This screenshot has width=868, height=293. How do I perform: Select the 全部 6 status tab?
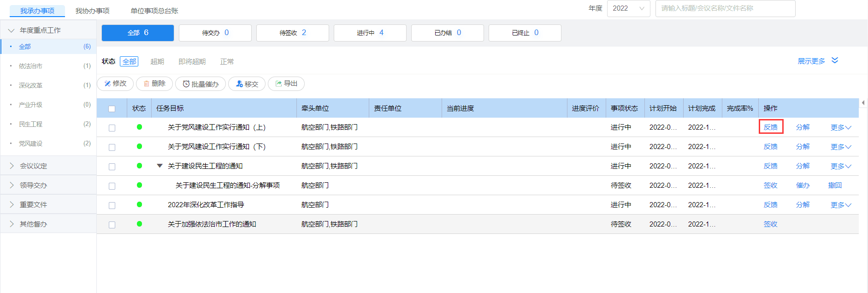138,33
